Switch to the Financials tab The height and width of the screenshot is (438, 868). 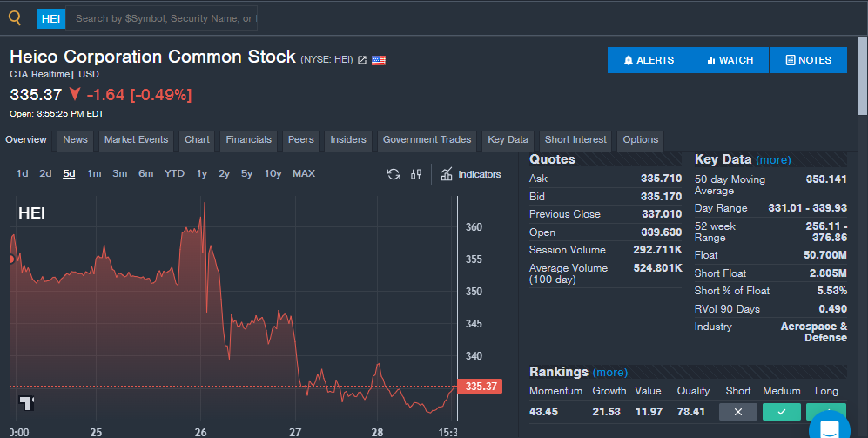click(248, 140)
